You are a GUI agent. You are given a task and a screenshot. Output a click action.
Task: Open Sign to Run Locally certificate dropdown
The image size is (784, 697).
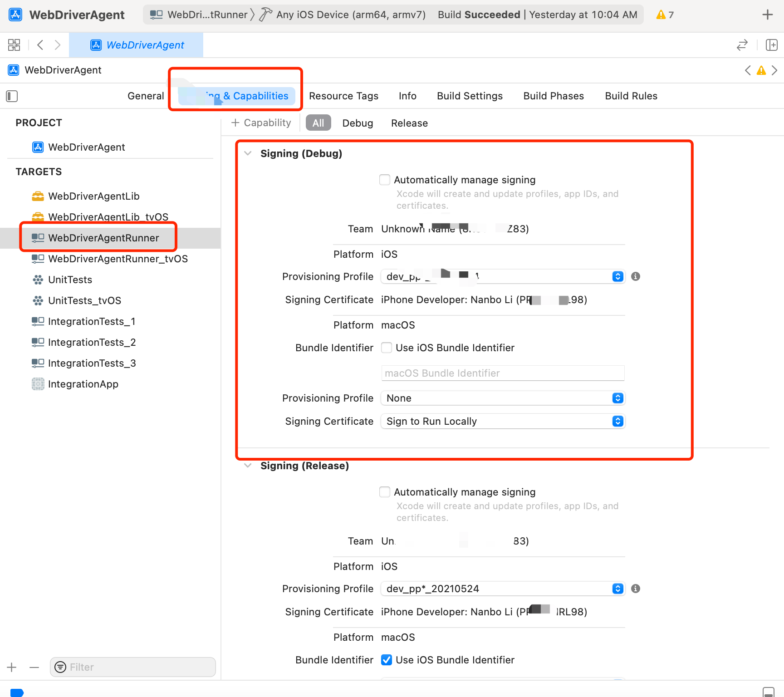(x=503, y=421)
